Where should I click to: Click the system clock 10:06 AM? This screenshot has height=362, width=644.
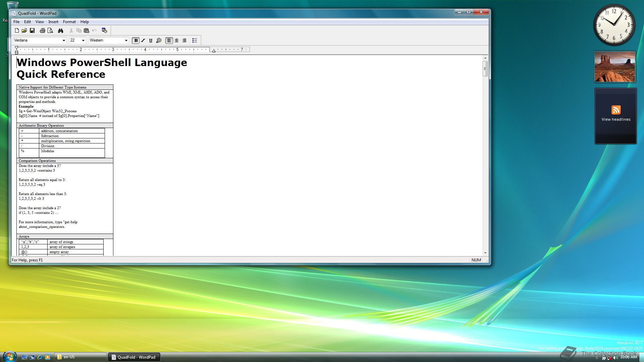(628, 357)
